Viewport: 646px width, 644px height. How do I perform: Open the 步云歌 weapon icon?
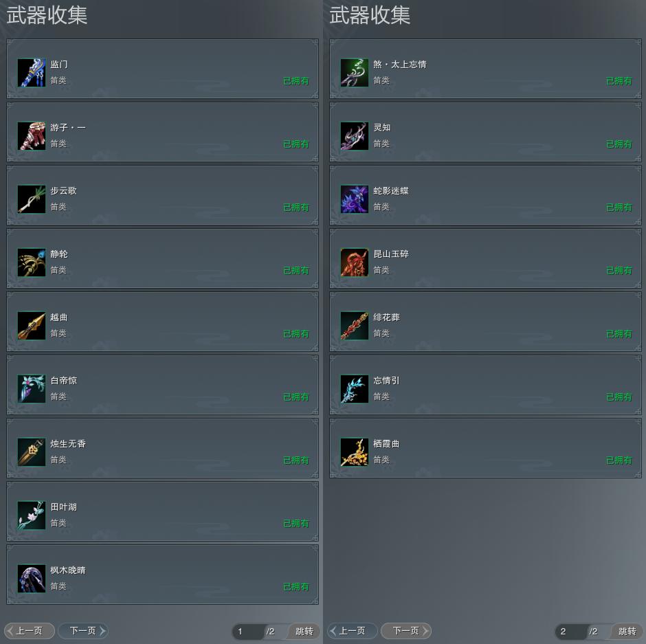[x=32, y=199]
